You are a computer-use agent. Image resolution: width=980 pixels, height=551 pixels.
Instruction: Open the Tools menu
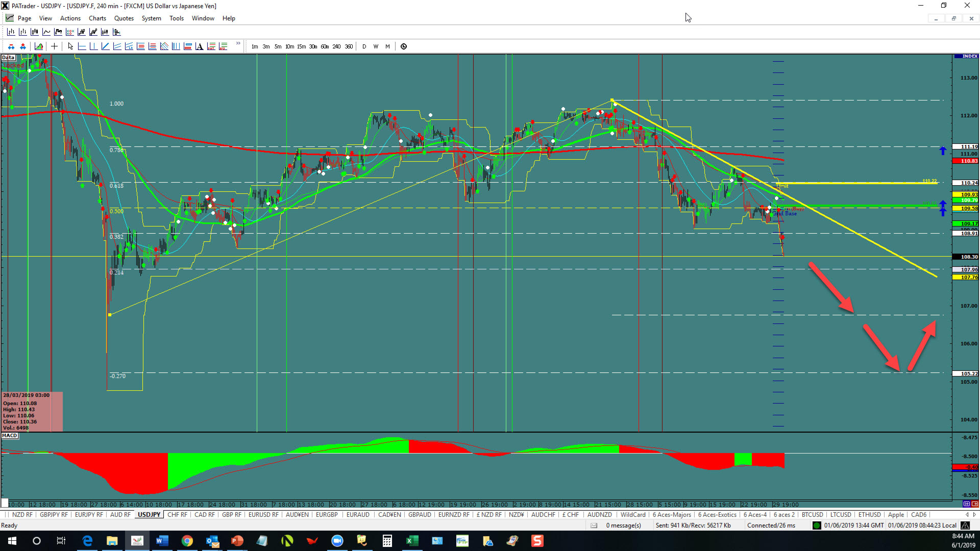pos(177,18)
